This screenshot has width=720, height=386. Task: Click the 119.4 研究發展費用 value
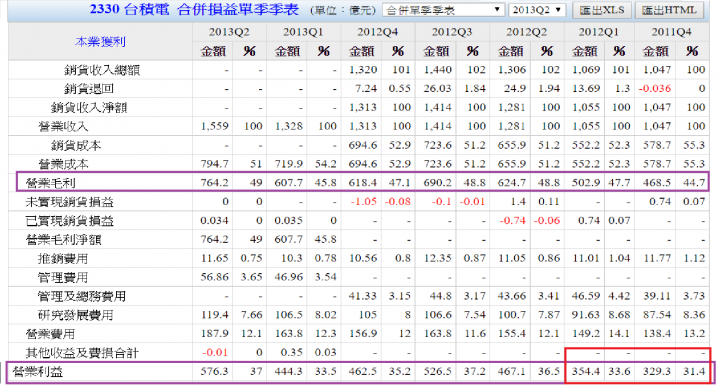(x=215, y=315)
